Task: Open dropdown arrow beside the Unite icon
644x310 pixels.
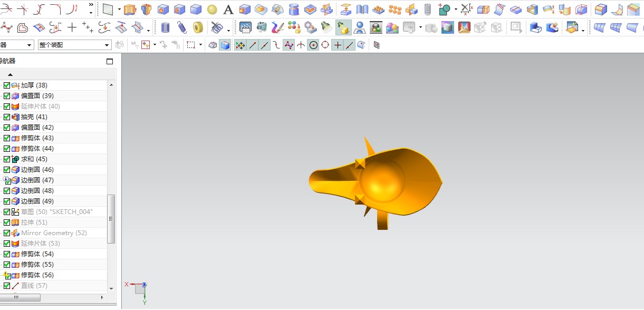Action: click(x=456, y=10)
